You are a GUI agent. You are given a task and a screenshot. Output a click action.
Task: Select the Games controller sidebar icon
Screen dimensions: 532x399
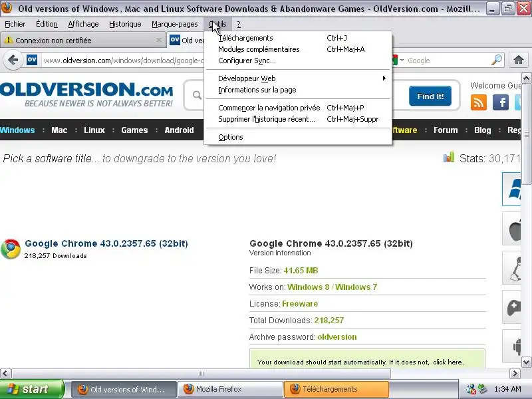point(512,307)
